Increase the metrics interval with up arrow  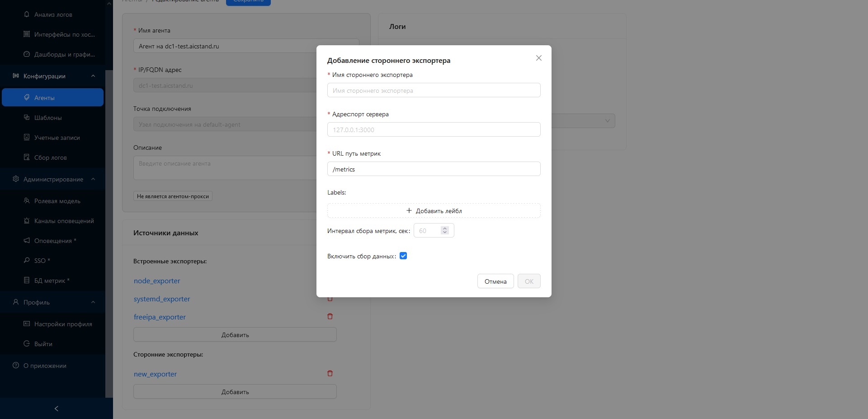click(x=445, y=228)
